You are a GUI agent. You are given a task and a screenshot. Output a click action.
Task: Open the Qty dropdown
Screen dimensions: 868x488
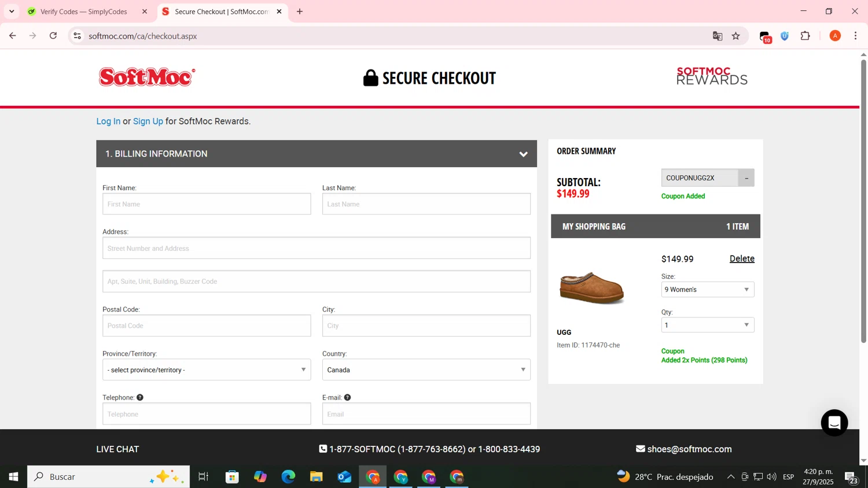click(x=708, y=325)
